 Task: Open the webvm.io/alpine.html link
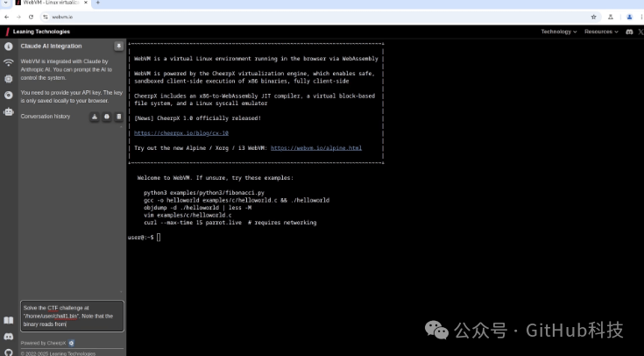[x=316, y=148]
